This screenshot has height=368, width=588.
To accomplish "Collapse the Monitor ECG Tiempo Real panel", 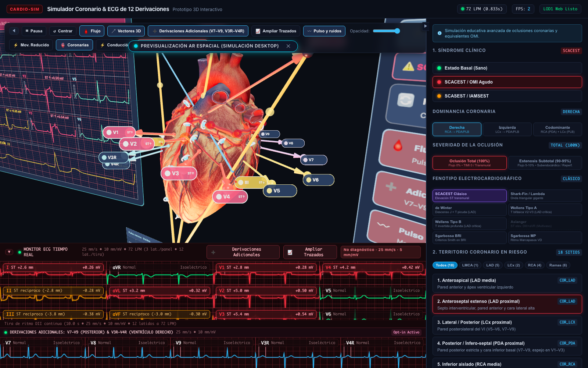I will [9, 252].
